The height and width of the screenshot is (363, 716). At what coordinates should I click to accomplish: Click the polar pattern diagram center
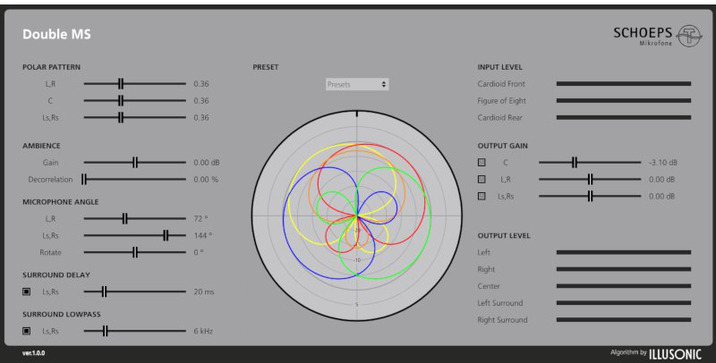(x=357, y=216)
